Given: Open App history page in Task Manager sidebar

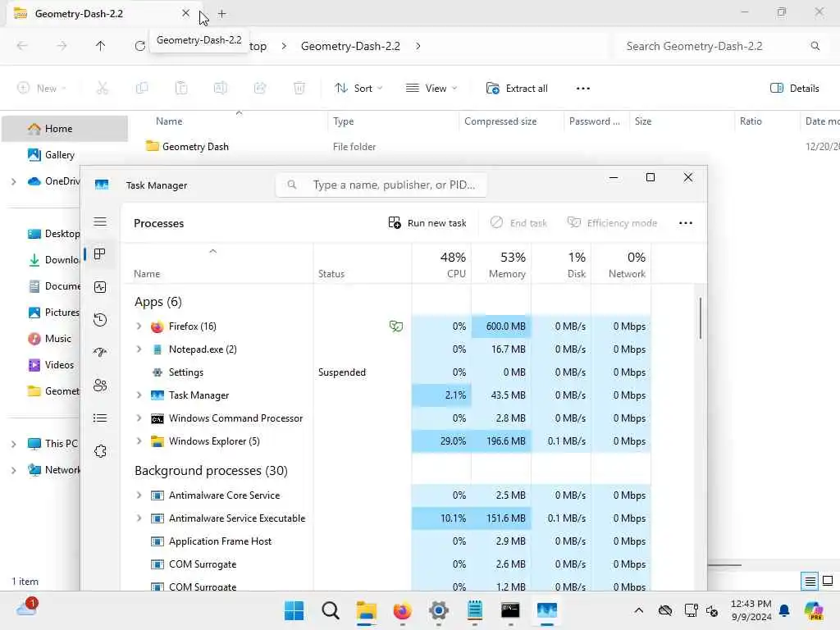Looking at the screenshot, I should (100, 320).
